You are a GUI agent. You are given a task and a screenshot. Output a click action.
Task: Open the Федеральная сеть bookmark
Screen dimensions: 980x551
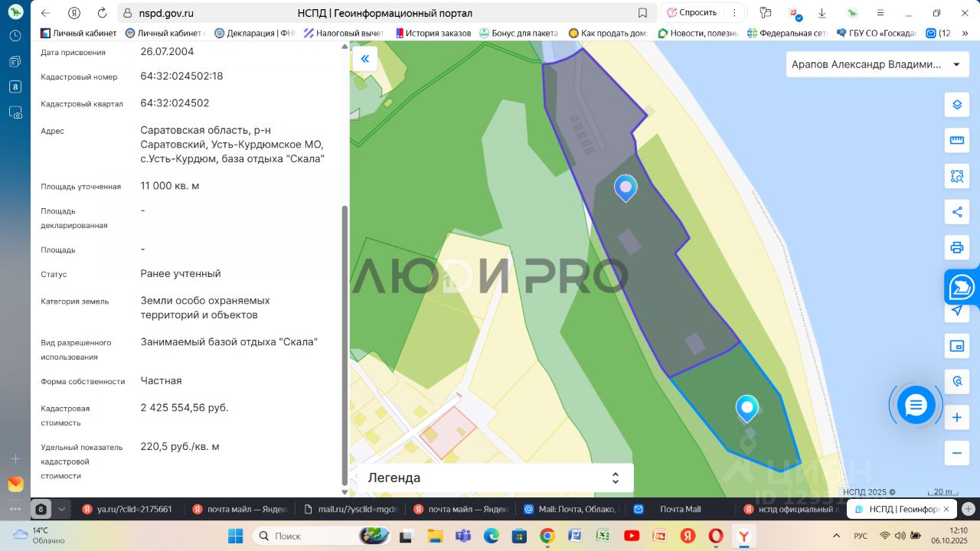pyautogui.click(x=788, y=33)
